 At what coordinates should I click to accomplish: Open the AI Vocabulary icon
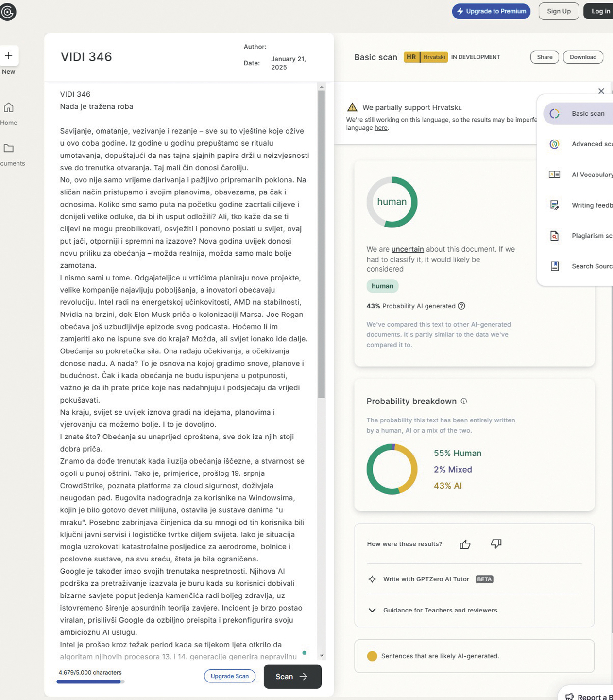[554, 175]
